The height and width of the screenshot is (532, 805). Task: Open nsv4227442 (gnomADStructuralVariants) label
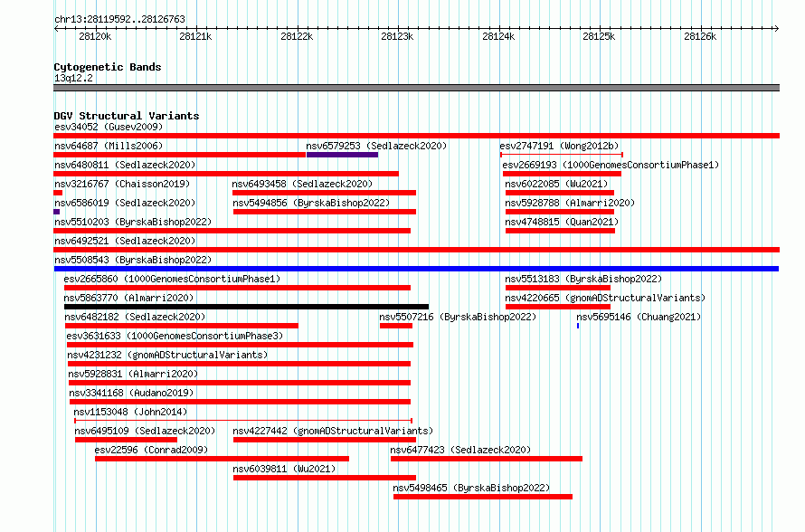tap(333, 431)
